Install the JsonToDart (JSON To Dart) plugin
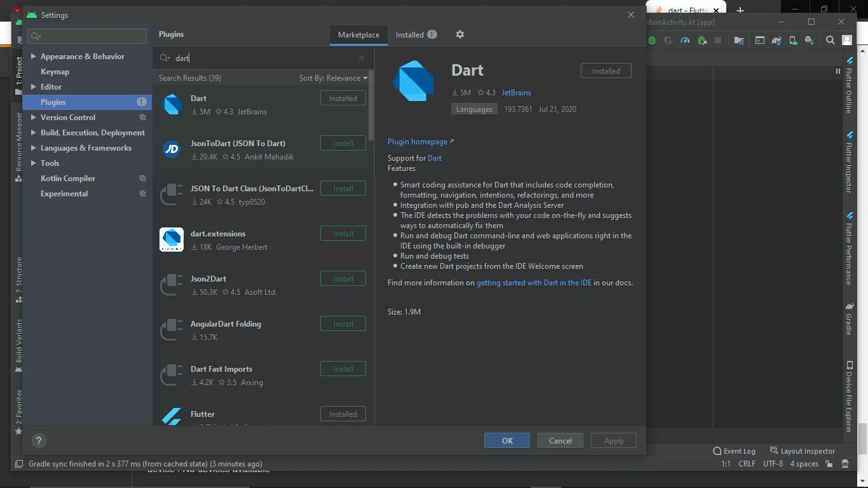 pyautogui.click(x=343, y=144)
